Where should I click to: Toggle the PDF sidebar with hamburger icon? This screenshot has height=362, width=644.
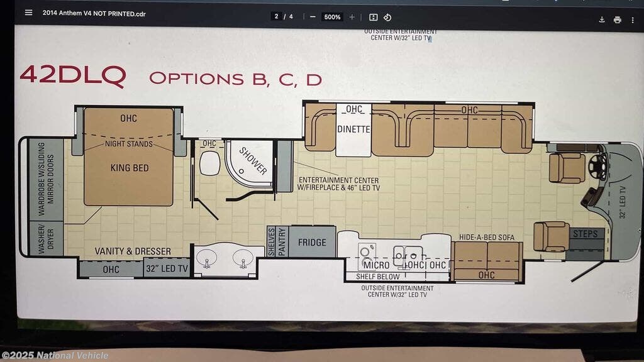pos(28,13)
